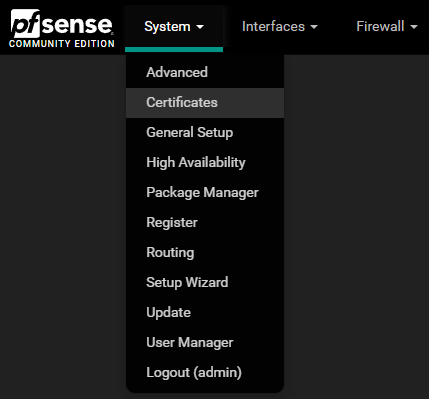The width and height of the screenshot is (429, 399).
Task: Open the Firewall menu label
Action: pos(380,26)
